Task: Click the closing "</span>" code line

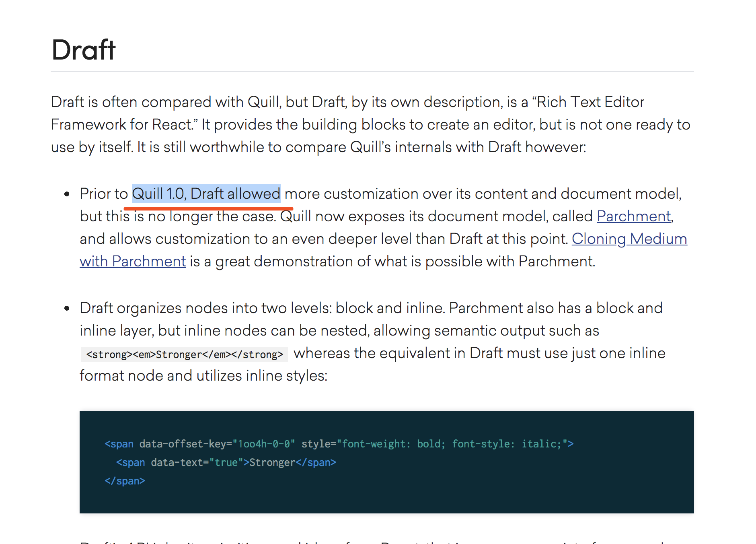Action: coord(125,481)
